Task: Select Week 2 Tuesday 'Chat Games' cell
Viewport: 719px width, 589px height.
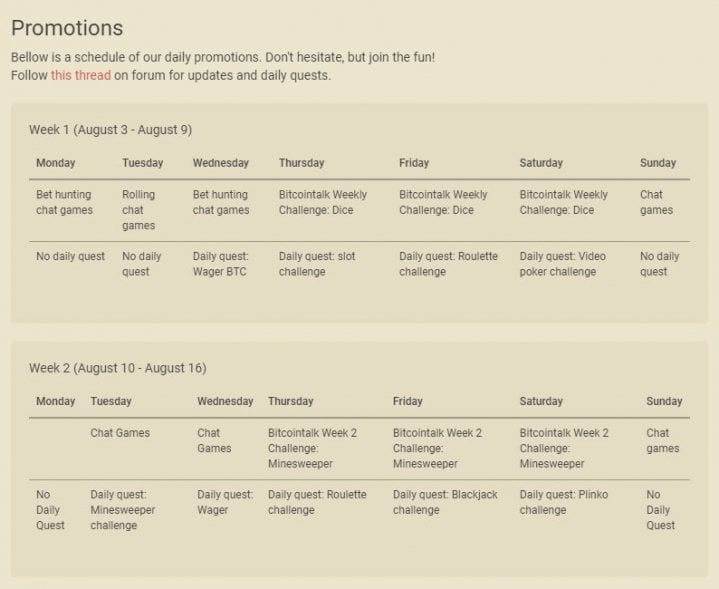Action: point(120,433)
